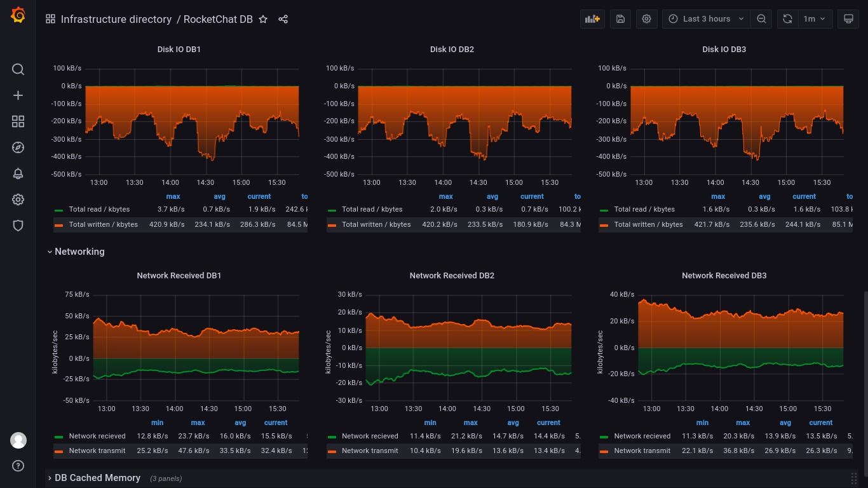The height and width of the screenshot is (488, 868).
Task: Open dashboard settings gear in top bar
Action: 646,19
